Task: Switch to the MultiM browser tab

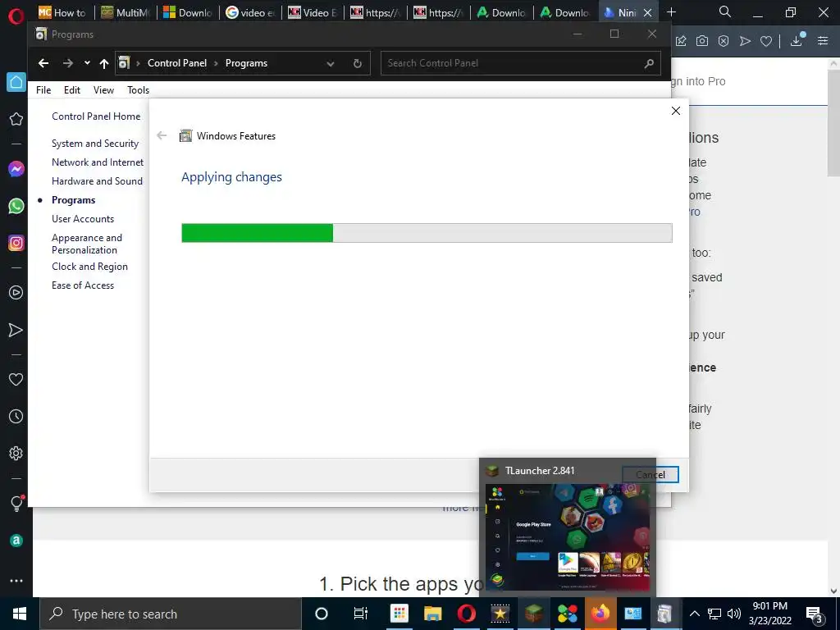Action: (x=126, y=12)
